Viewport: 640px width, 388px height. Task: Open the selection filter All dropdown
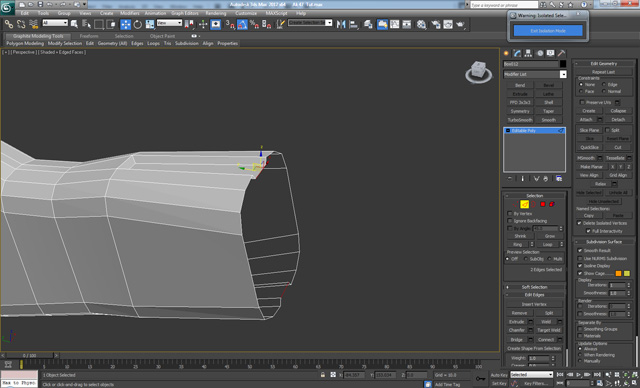(55, 23)
